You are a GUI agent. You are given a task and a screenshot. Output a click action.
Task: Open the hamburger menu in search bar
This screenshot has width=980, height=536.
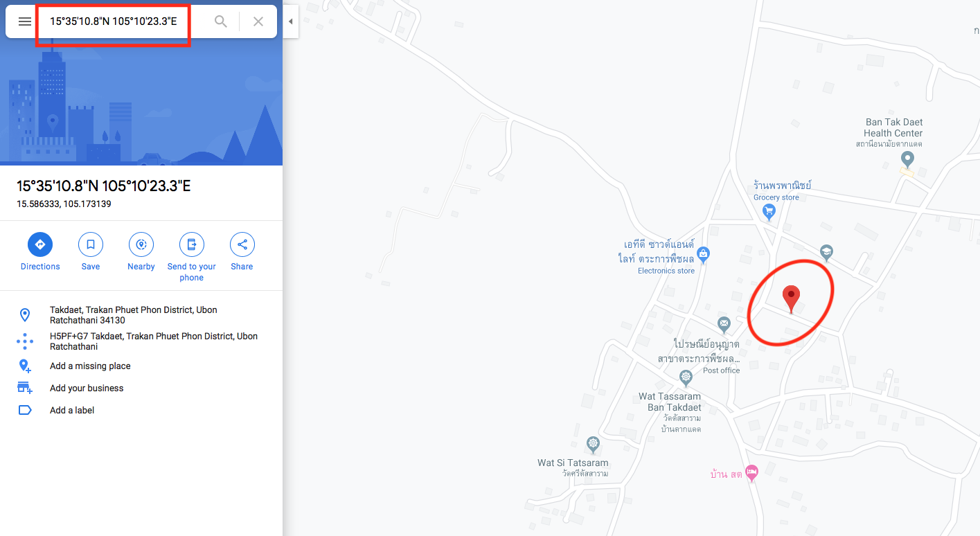25,21
